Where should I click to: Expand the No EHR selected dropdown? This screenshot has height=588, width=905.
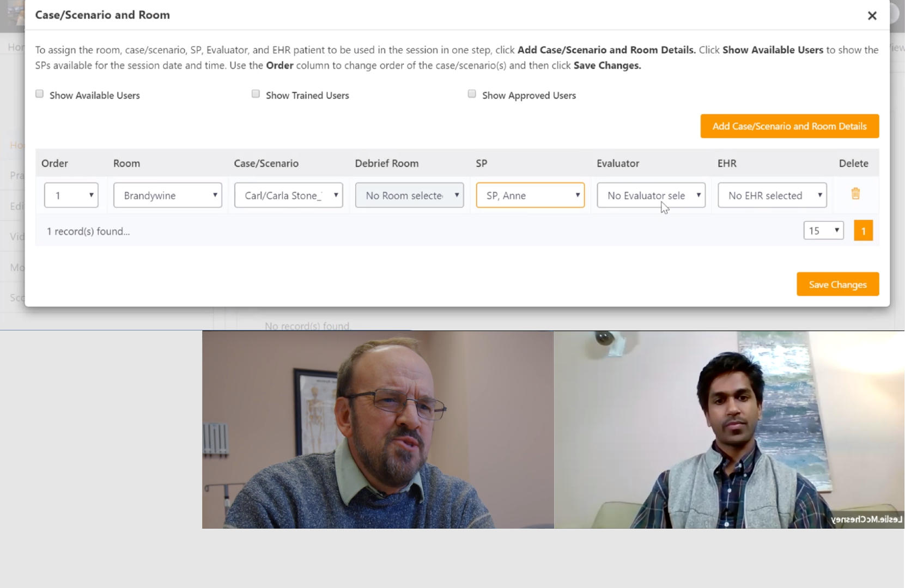[772, 195]
